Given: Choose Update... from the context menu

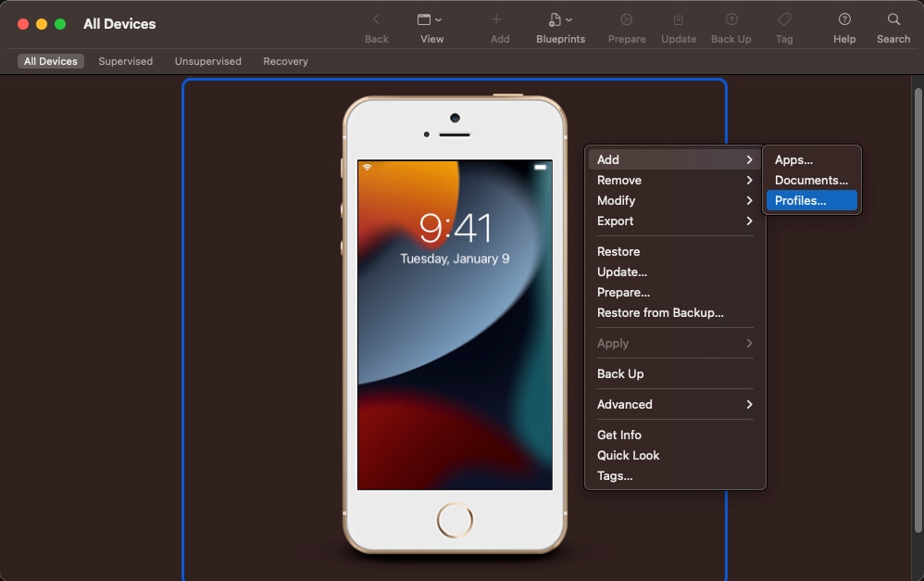Looking at the screenshot, I should [x=675, y=272].
